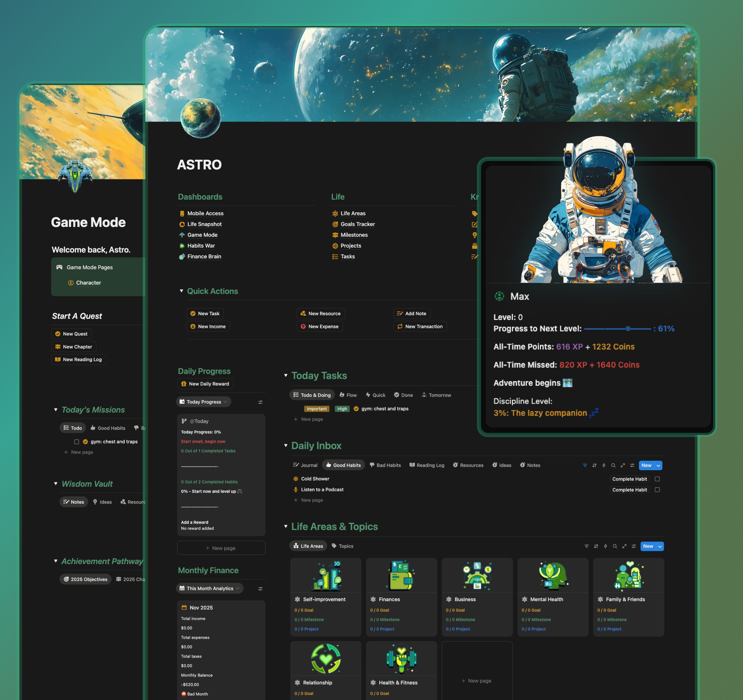Open the Today Progress view dropdown
The height and width of the screenshot is (700, 743).
204,402
